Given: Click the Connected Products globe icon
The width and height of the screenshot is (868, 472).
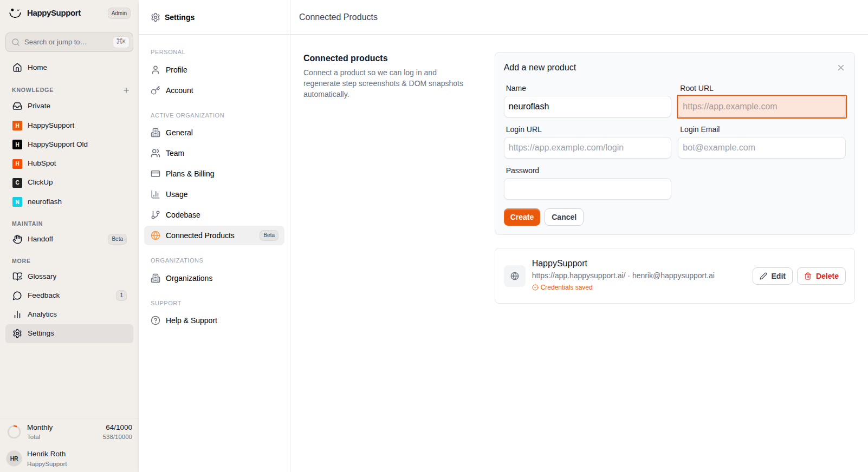Looking at the screenshot, I should coord(156,235).
